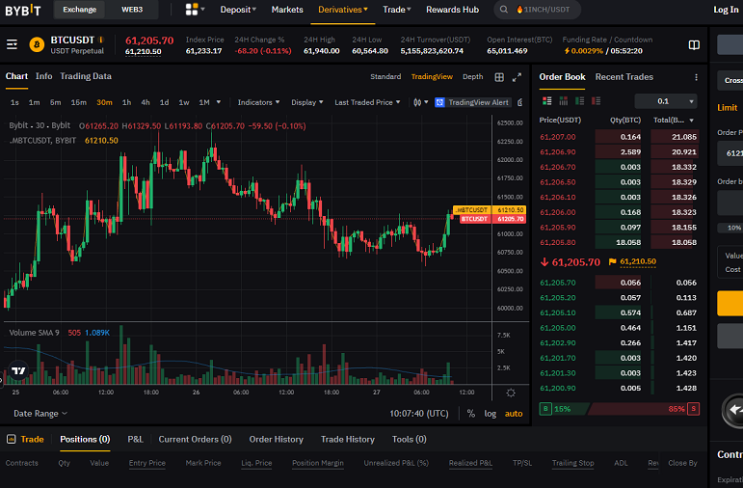The width and height of the screenshot is (743, 488).
Task: Open the Bybit home logo
Action: (x=23, y=10)
